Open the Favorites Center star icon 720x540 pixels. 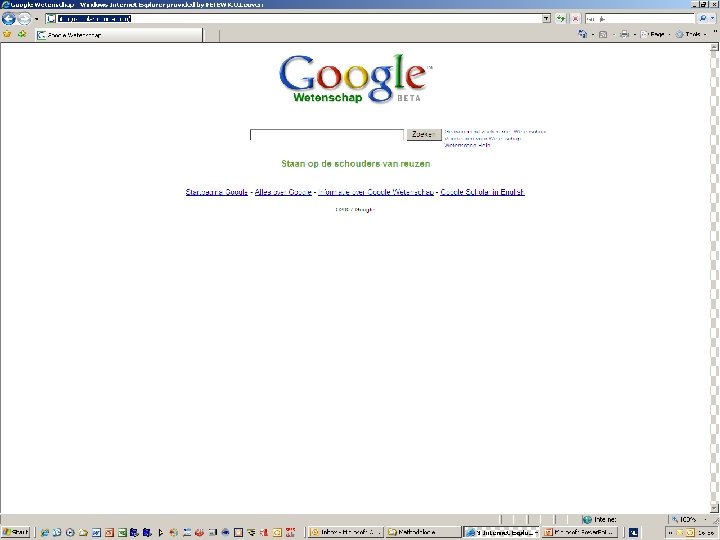(7, 34)
